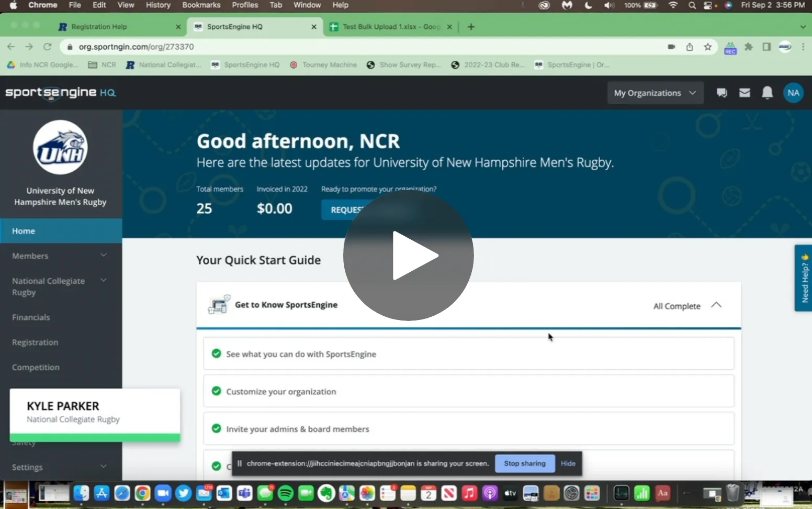Open See what you can do with SportsEngine

tap(469, 353)
